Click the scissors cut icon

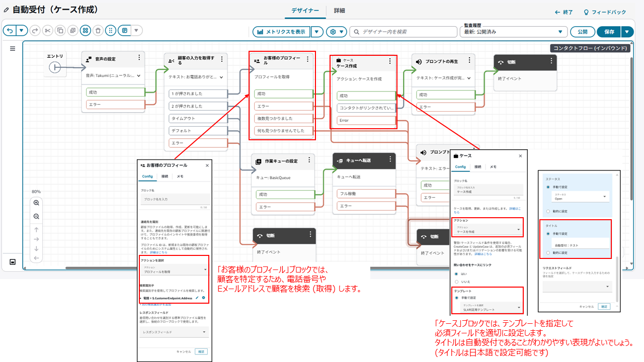pos(48,31)
